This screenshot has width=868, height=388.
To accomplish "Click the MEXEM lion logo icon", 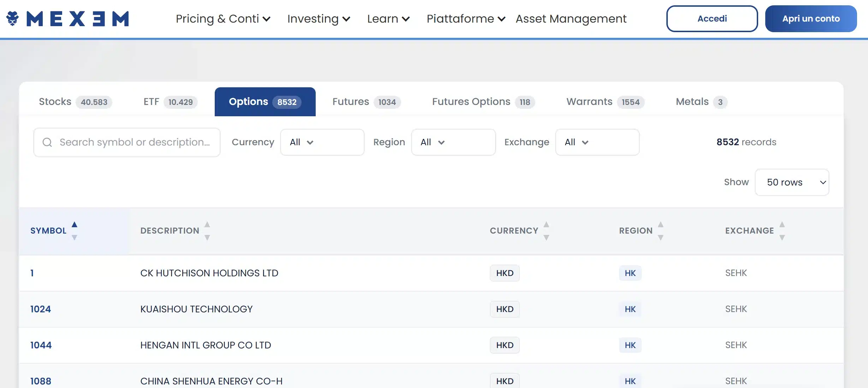I will click(x=13, y=18).
